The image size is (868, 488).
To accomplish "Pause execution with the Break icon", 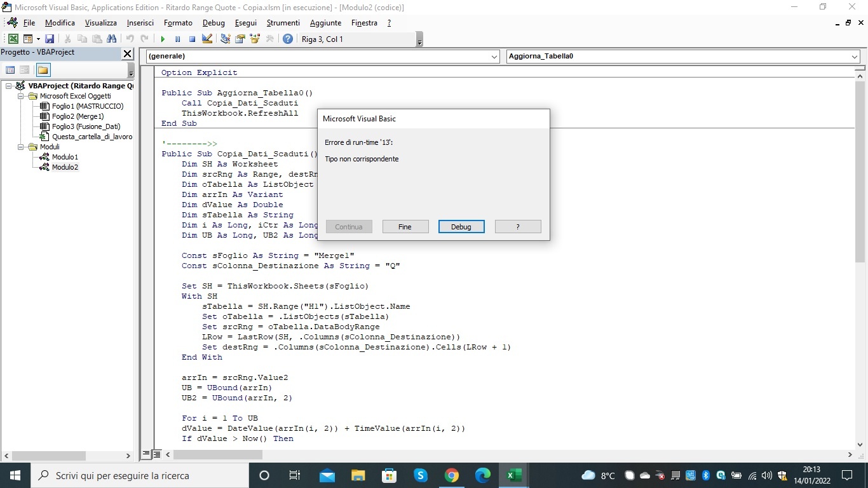I will click(177, 39).
